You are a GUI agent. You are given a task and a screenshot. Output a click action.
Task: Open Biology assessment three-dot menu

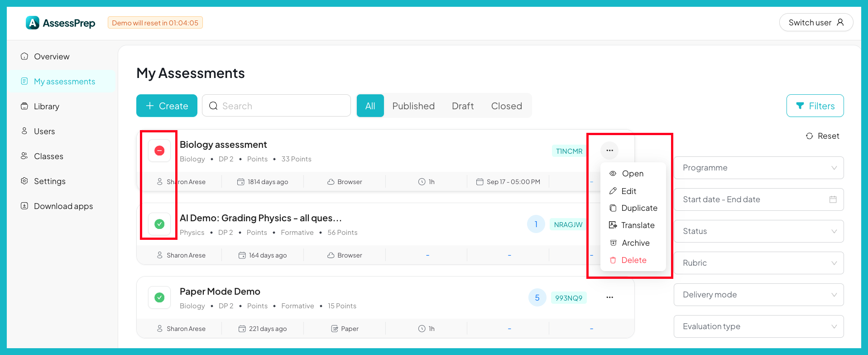tap(609, 151)
